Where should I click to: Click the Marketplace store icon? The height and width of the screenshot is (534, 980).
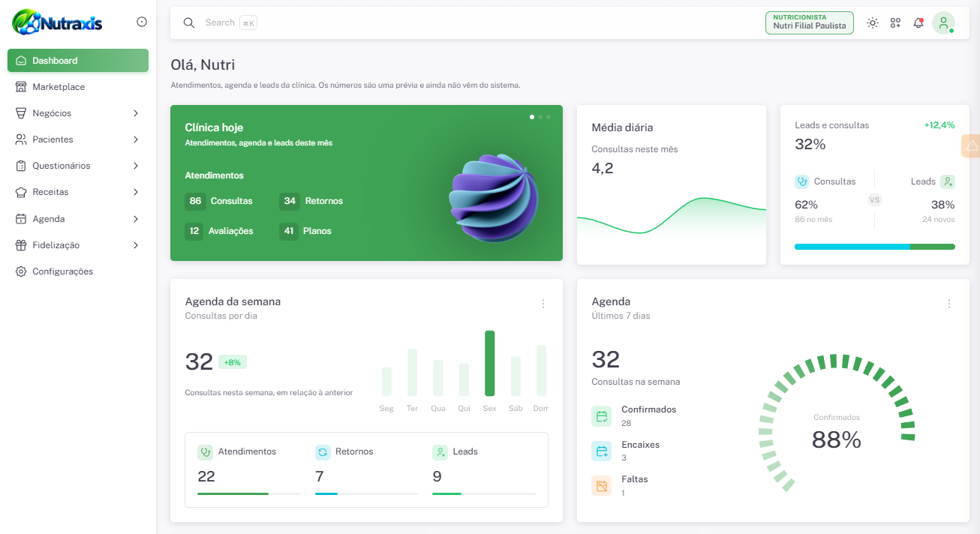21,87
